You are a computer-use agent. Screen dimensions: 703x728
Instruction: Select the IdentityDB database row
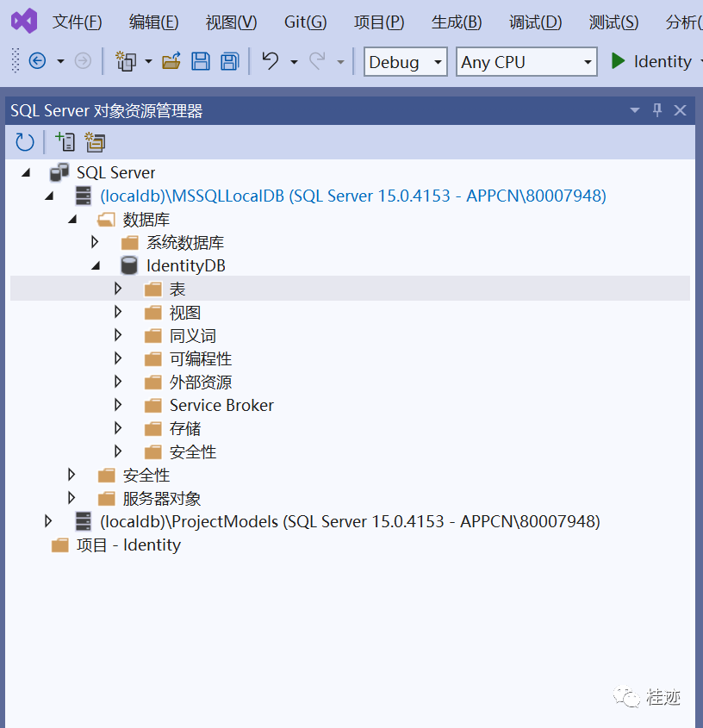tap(186, 265)
